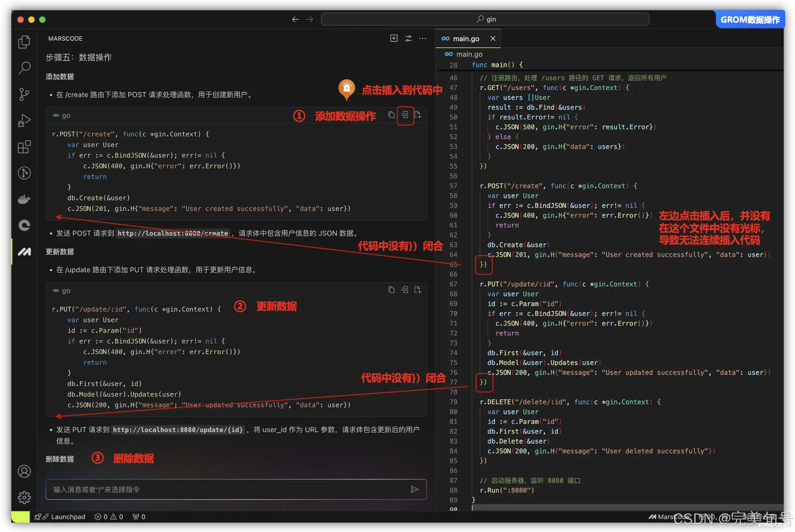Open MarsCode panel settings sliders icon
This screenshot has height=532, width=795.
(408, 38)
